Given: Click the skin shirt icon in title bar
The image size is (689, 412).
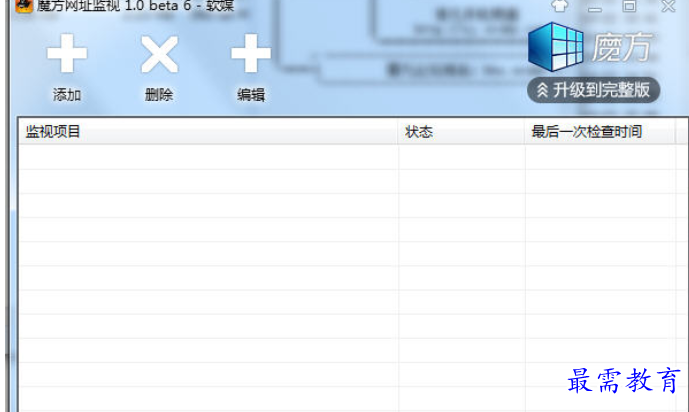Looking at the screenshot, I should click(559, 6).
